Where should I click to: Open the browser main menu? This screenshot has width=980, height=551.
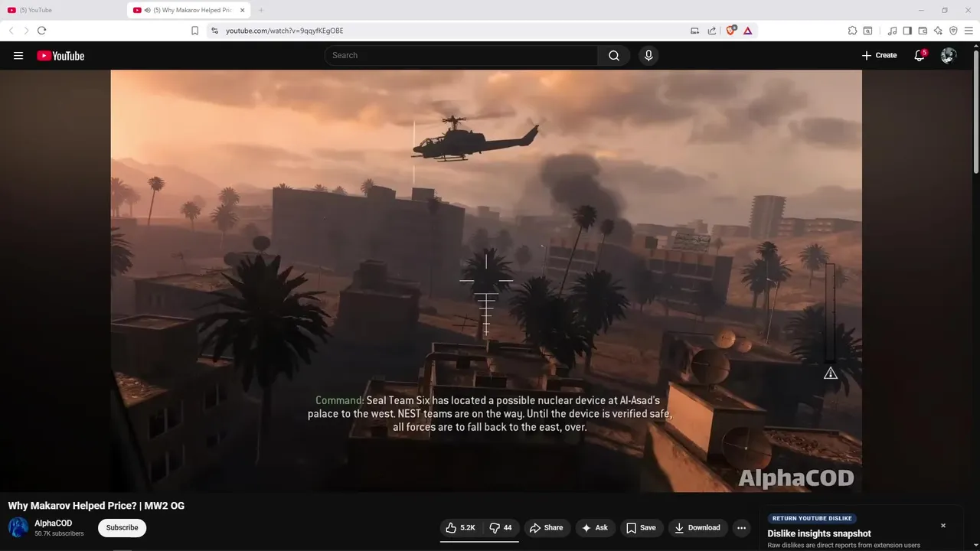coord(969,31)
